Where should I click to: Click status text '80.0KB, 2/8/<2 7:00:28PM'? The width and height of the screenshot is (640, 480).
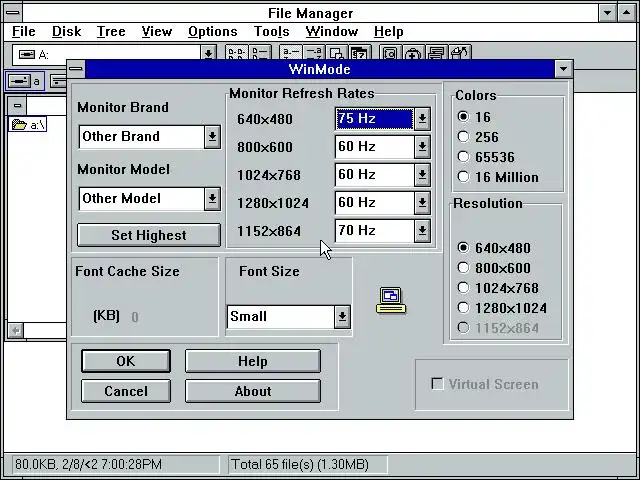(89, 464)
